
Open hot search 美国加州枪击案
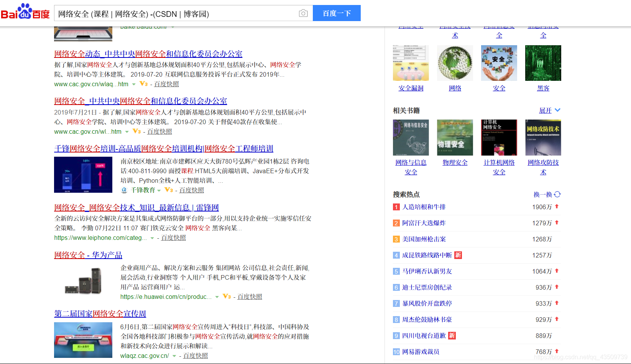(424, 239)
